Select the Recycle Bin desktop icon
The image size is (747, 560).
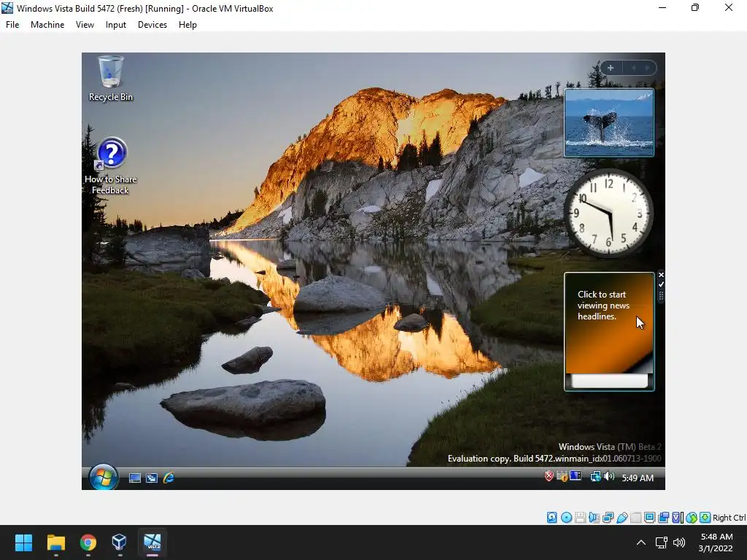pos(111,79)
